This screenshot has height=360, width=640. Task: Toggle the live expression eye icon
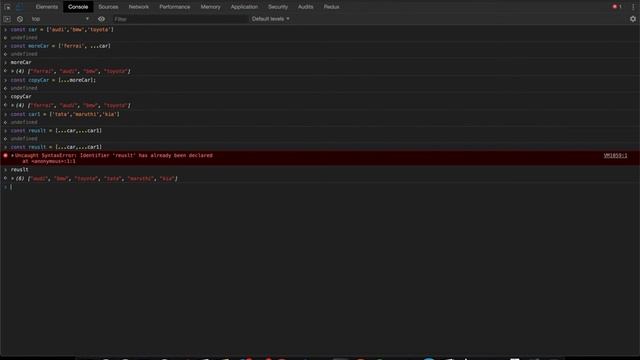101,19
